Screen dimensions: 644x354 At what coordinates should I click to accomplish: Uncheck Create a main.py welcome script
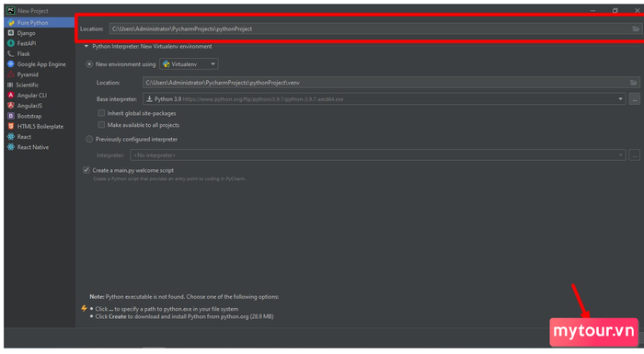click(x=86, y=170)
